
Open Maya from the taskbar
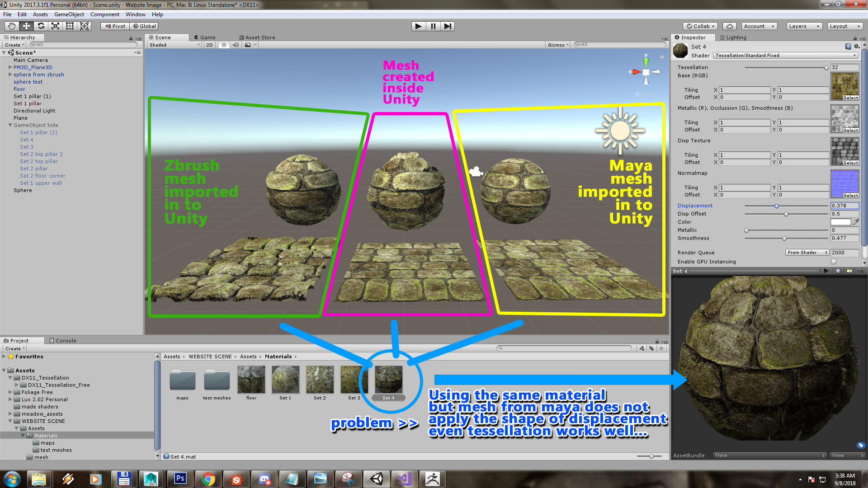152,479
